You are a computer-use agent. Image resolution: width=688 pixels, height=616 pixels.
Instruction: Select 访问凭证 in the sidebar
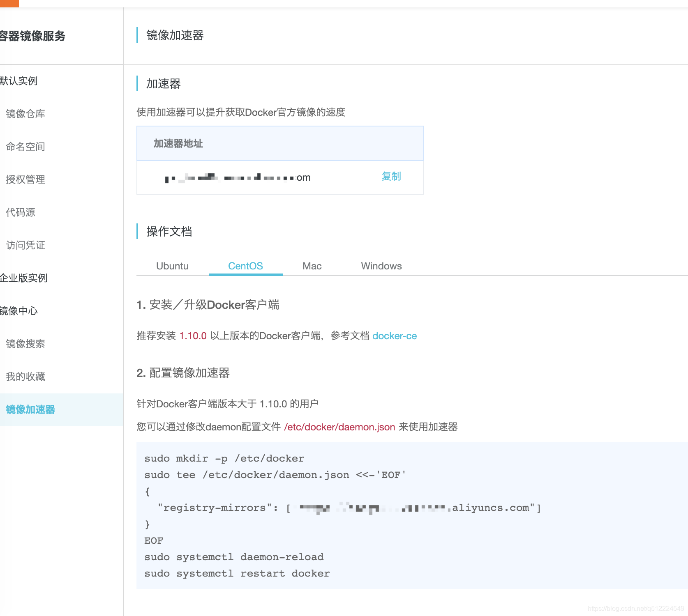[25, 245]
